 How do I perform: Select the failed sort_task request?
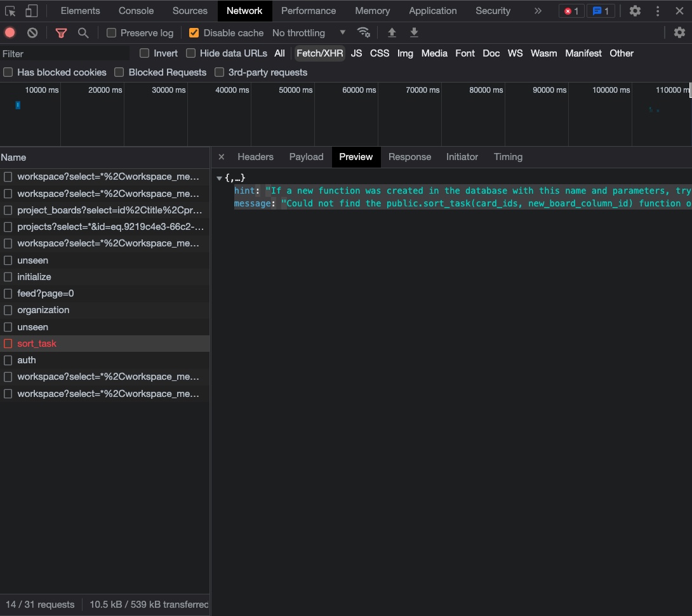pyautogui.click(x=37, y=344)
